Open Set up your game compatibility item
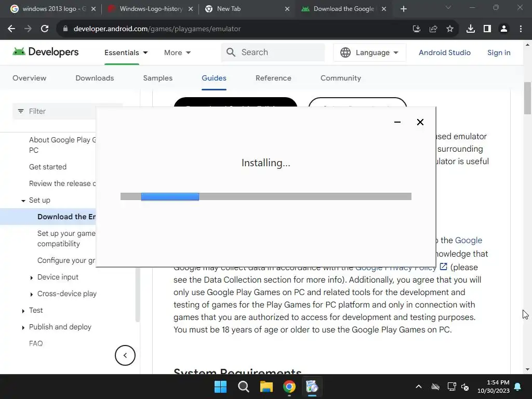Image resolution: width=532 pixels, height=399 pixels. click(x=66, y=238)
